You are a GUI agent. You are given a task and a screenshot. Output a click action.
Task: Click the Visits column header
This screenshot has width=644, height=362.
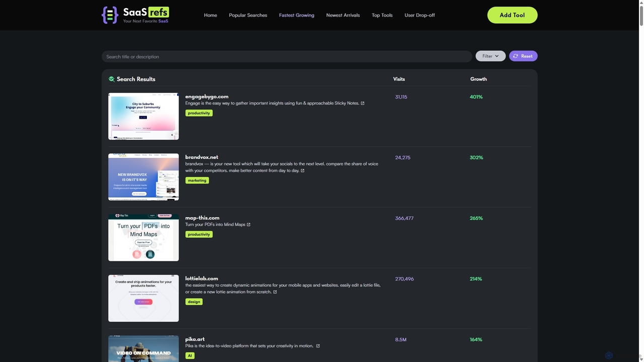tap(399, 79)
